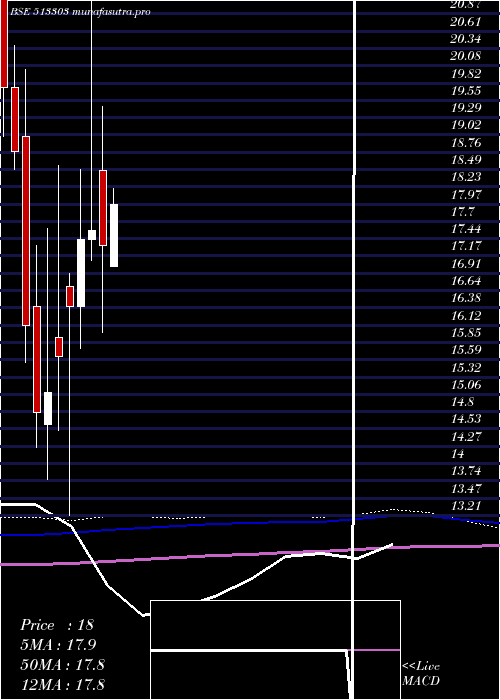Click the BSE munafasutra.pro watermark title
This screenshot has width=500, height=700.
click(x=80, y=12)
